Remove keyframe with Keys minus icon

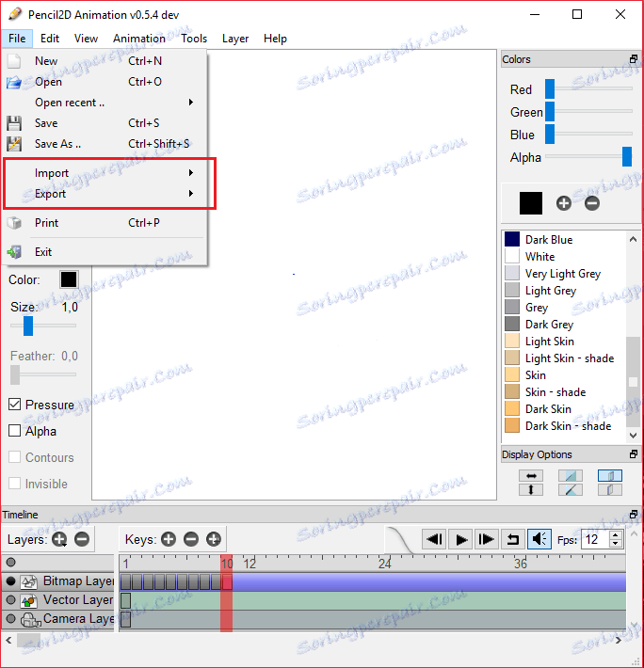click(191, 539)
